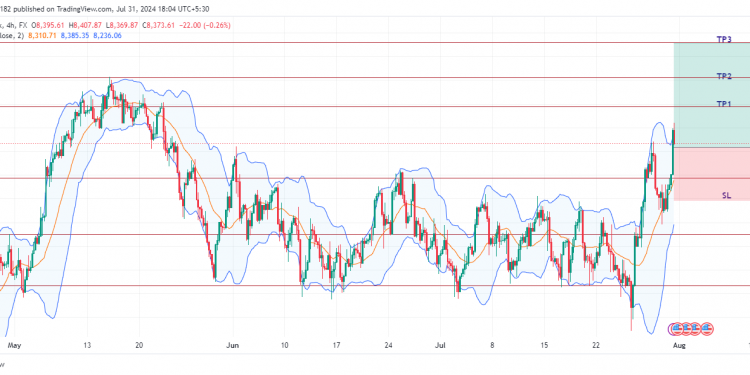Click the 10 date label on the time axis
The height and width of the screenshot is (375, 750).
[284, 345]
